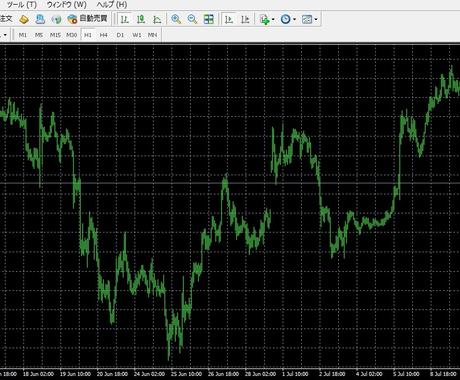Select the H1 timeframe
The height and width of the screenshot is (380, 460).
88,35
